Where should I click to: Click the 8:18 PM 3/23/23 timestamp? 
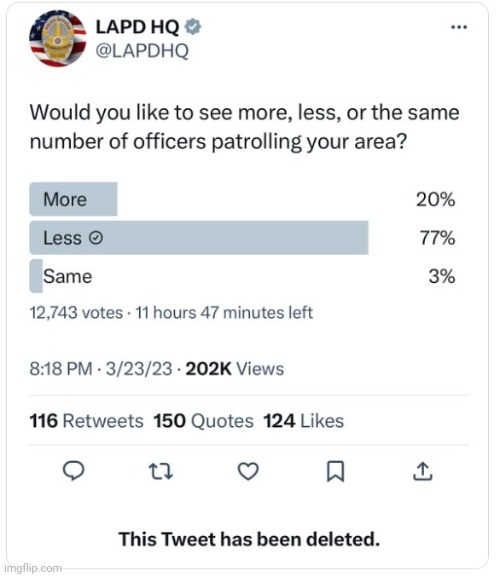pyautogui.click(x=101, y=369)
